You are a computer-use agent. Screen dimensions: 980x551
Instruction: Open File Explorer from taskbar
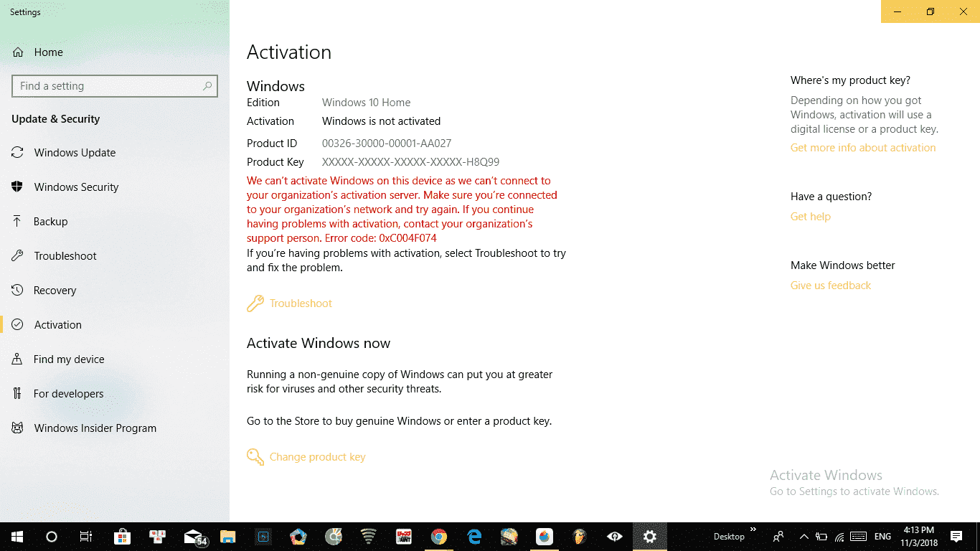pos(228,537)
